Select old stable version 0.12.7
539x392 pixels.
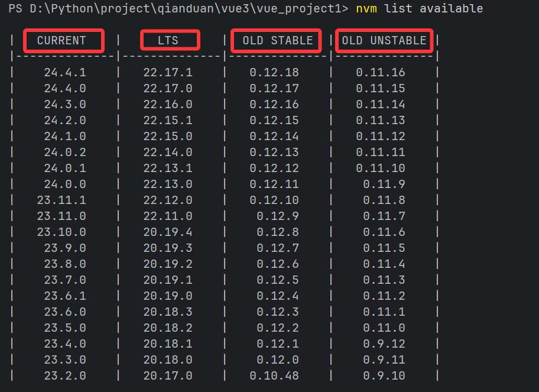point(278,248)
